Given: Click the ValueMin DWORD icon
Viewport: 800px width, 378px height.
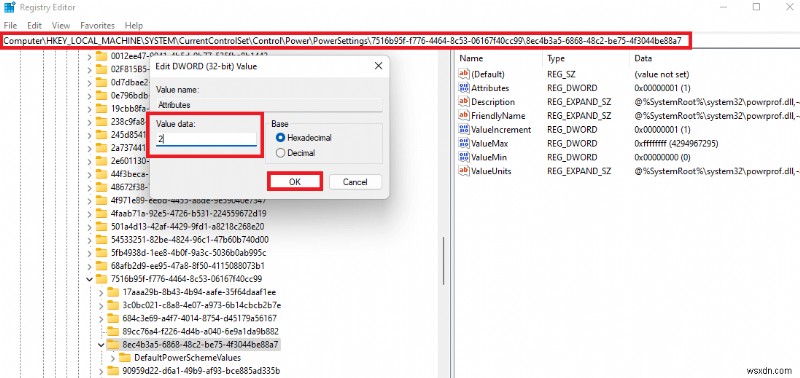Looking at the screenshot, I should (463, 158).
